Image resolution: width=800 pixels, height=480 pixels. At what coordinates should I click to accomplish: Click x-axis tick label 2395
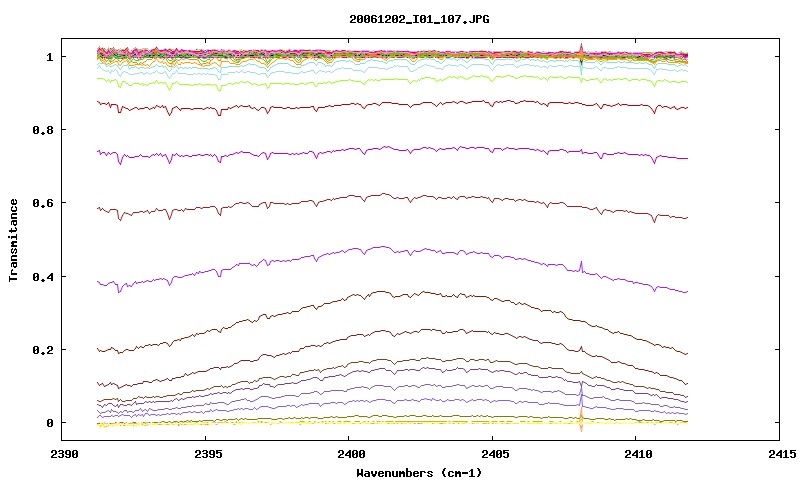click(x=208, y=454)
